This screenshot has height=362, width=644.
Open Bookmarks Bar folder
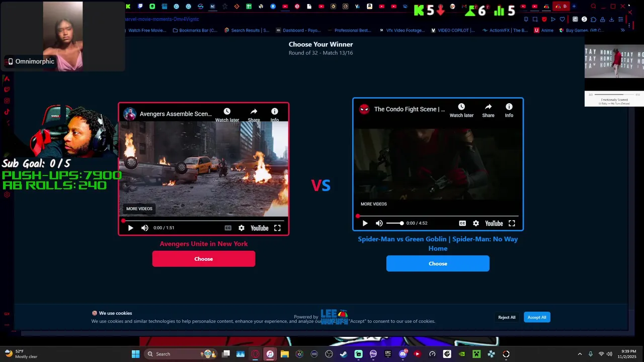click(x=195, y=30)
